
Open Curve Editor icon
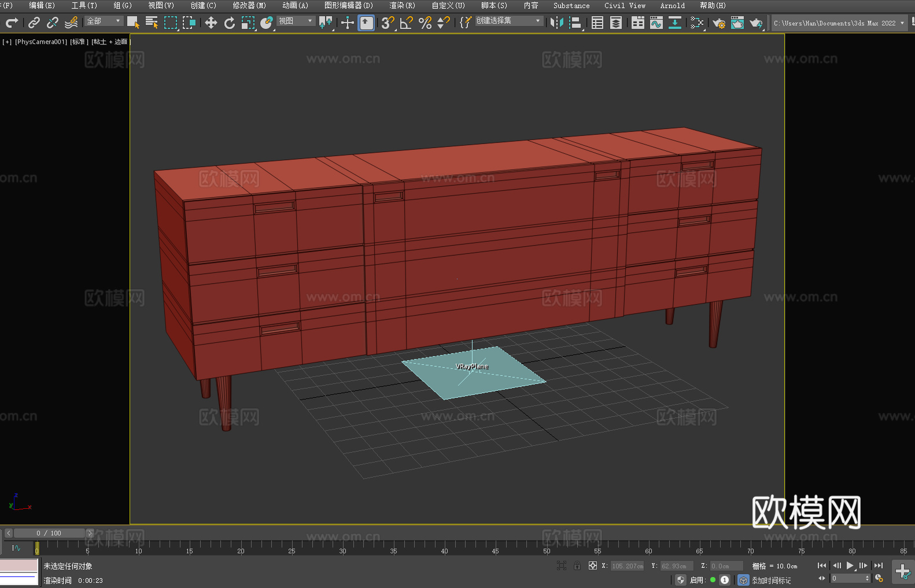(656, 23)
